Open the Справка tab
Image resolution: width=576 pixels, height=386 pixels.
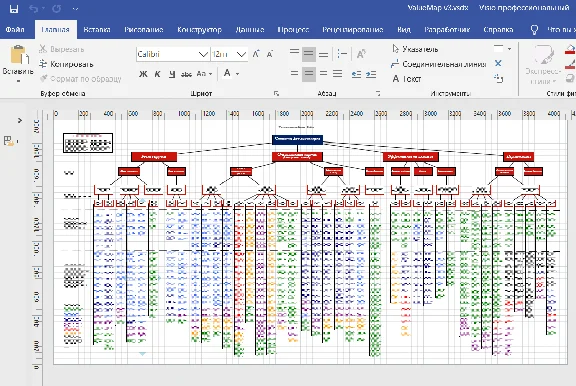[x=498, y=30]
